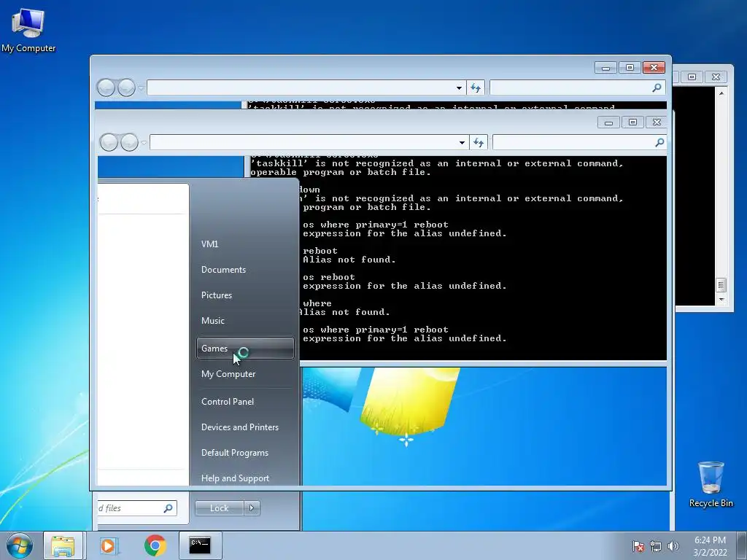Click search magnifier in the rear Explorer window

point(657,87)
